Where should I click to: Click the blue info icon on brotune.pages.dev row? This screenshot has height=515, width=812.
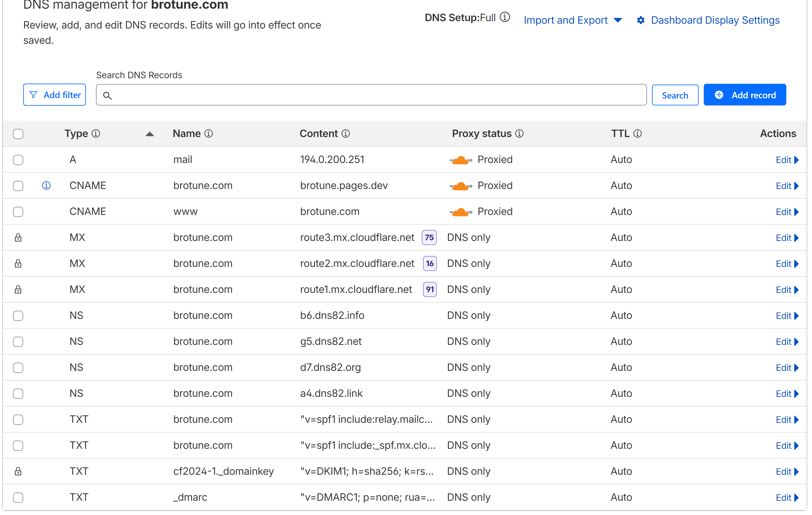46,185
